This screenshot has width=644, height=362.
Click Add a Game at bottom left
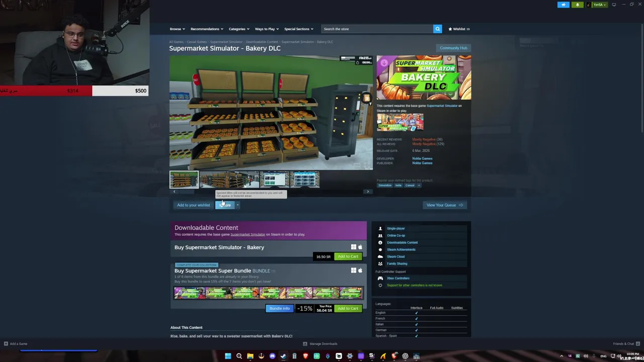[x=16, y=344]
